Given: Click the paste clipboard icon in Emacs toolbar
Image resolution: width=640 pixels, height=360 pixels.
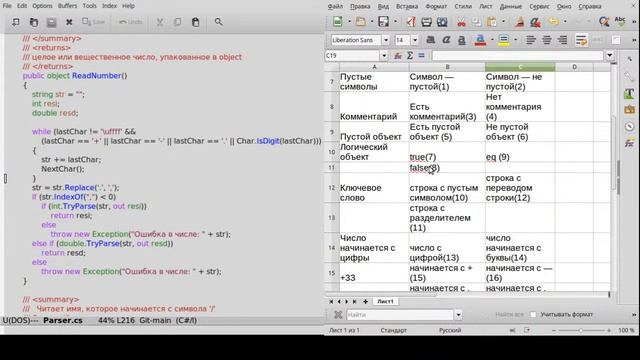Looking at the screenshot, I should 196,22.
